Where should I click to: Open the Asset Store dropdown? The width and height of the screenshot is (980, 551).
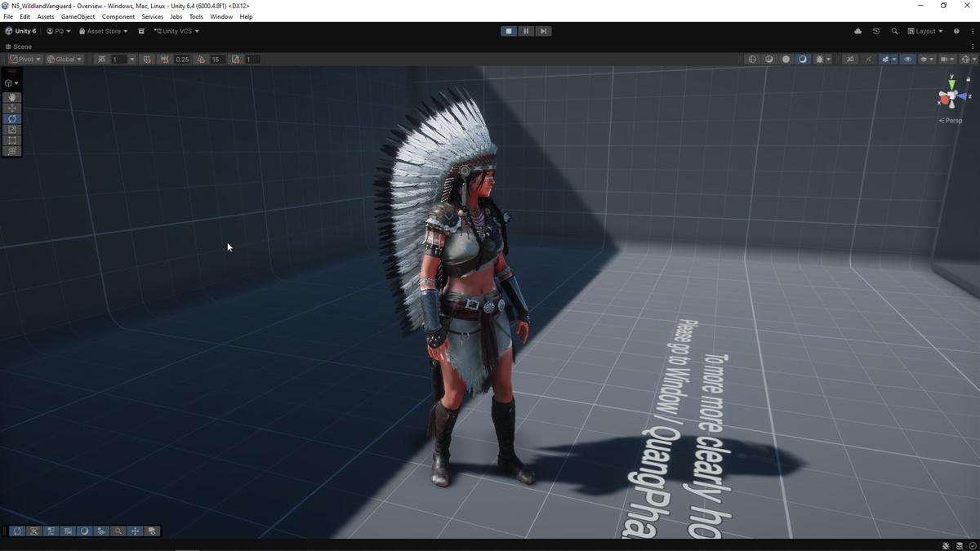tap(103, 31)
